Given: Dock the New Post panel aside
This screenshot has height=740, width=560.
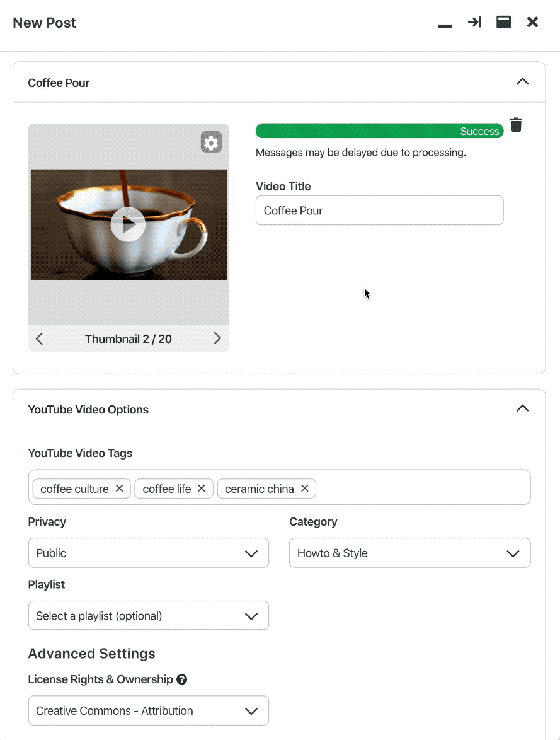Looking at the screenshot, I should [x=474, y=21].
